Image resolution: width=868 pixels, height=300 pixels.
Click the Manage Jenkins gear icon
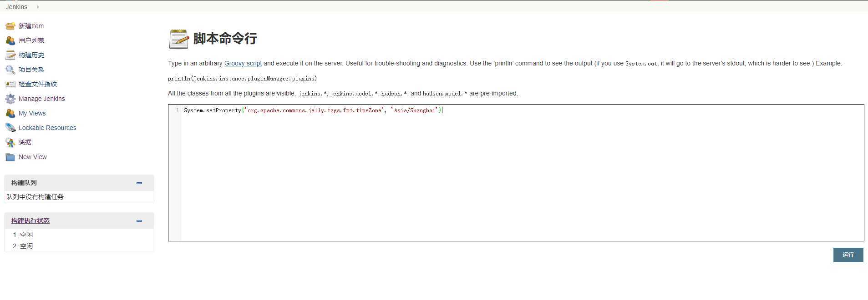(x=10, y=99)
